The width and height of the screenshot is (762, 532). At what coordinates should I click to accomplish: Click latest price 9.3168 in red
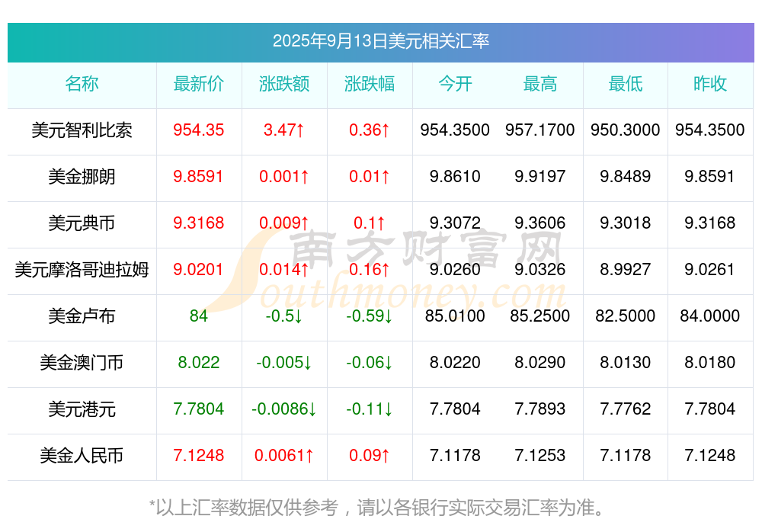(199, 223)
